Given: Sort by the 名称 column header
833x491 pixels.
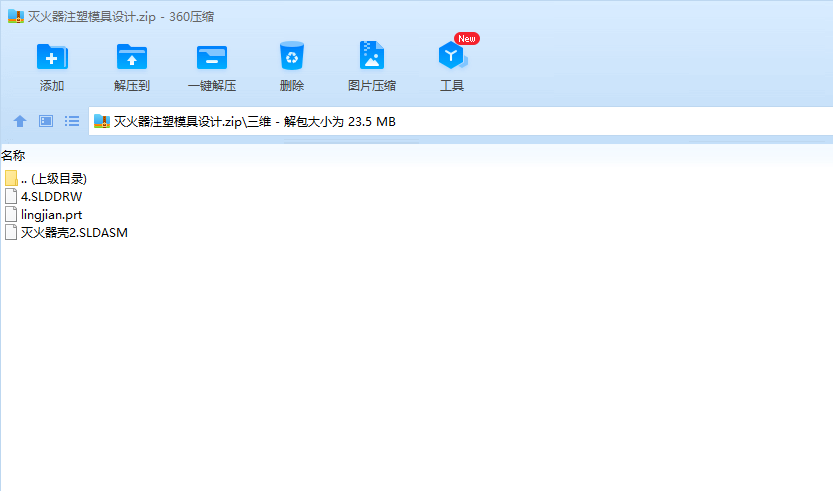Looking at the screenshot, I should click(x=13, y=156).
